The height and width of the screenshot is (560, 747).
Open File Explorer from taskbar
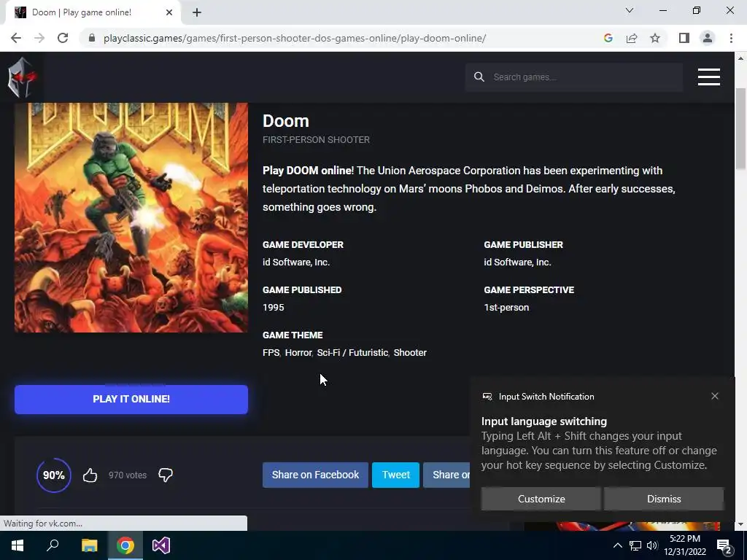89,545
